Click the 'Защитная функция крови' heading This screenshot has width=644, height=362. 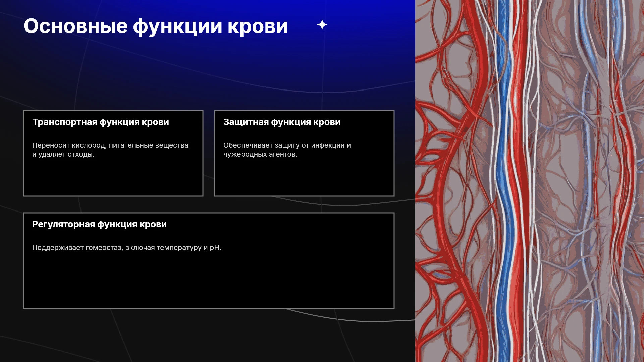(282, 122)
